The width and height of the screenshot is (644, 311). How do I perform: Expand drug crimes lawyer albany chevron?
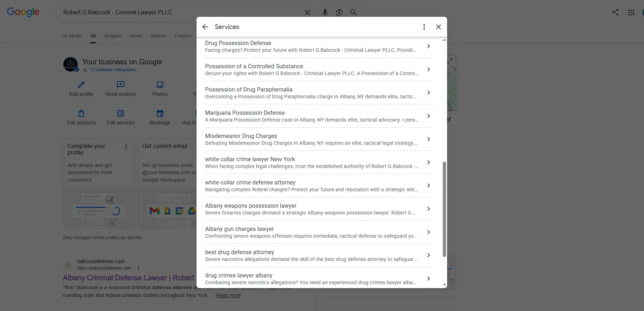pos(428,278)
